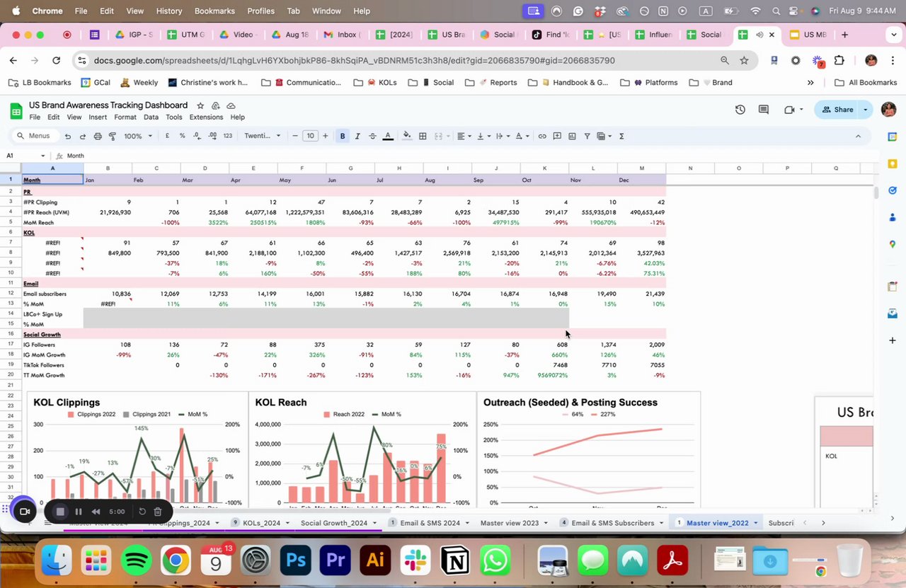Open the all sheets list icon
Image resolution: width=906 pixels, height=588 pixels.
[47, 523]
